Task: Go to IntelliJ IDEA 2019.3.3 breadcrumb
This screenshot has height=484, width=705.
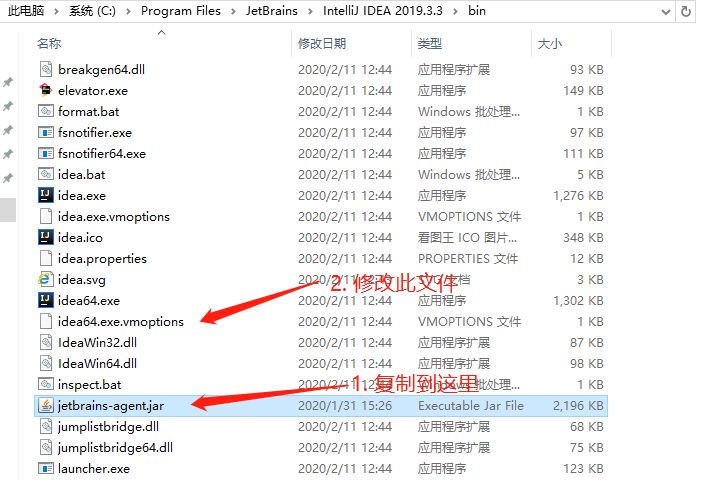Action: [x=383, y=11]
